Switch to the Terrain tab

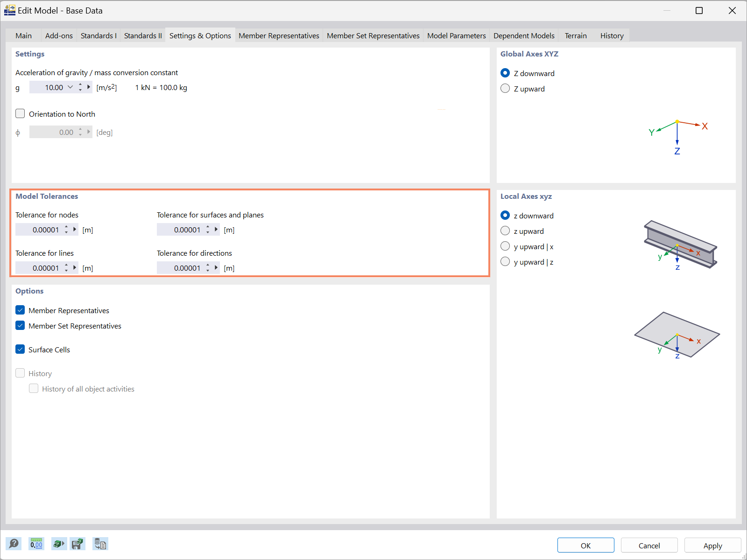[x=576, y=35]
